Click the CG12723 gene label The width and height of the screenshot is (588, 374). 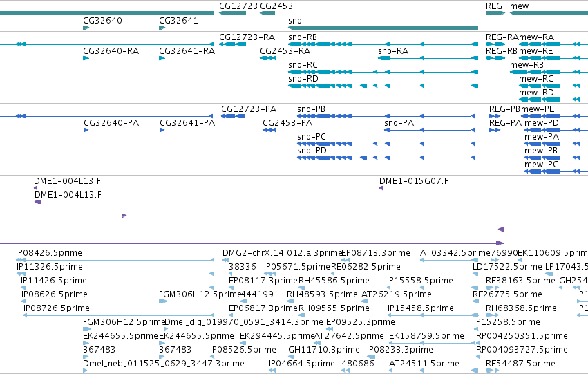point(238,6)
